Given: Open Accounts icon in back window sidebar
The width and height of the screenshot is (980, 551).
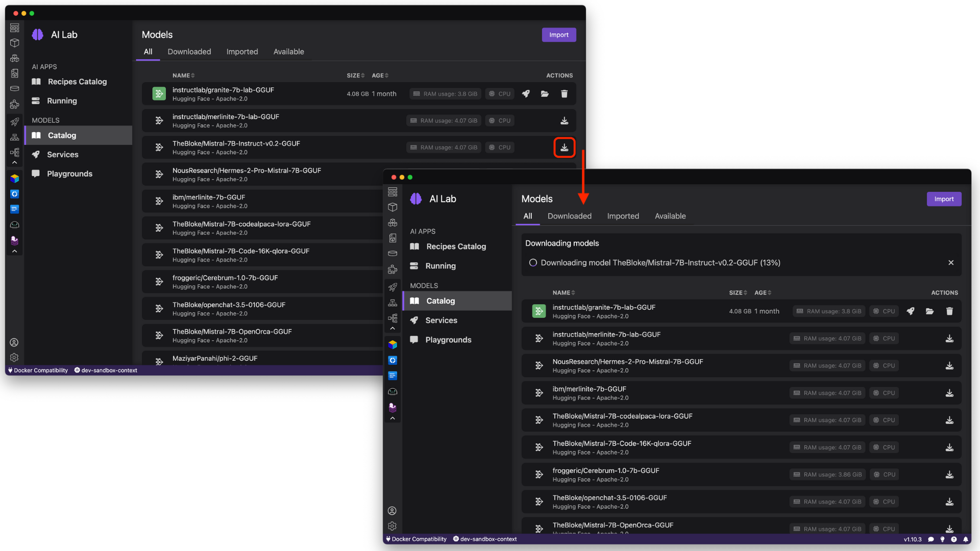Looking at the screenshot, I should (14, 342).
